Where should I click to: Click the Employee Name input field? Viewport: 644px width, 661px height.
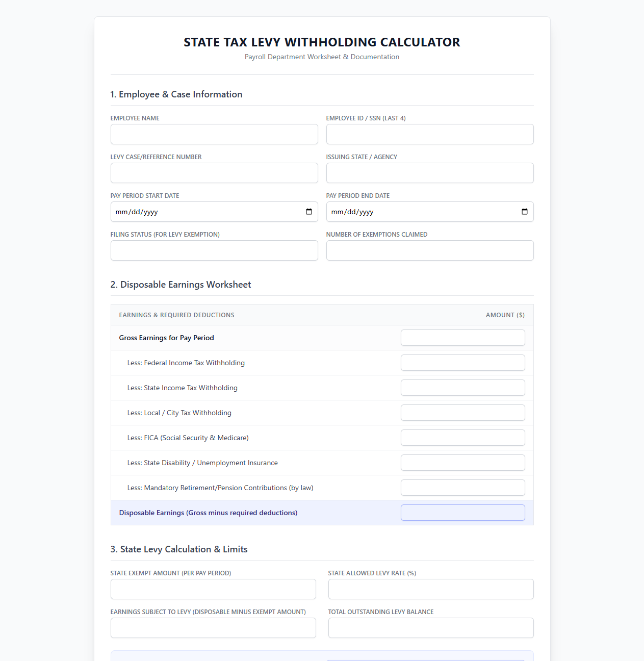(x=214, y=134)
